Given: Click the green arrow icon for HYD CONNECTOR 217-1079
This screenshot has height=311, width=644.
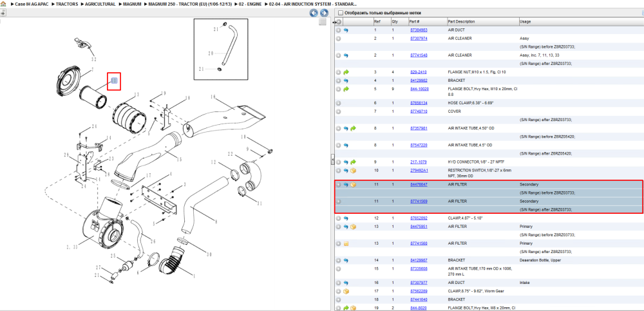Looking at the screenshot, I should (x=353, y=162).
